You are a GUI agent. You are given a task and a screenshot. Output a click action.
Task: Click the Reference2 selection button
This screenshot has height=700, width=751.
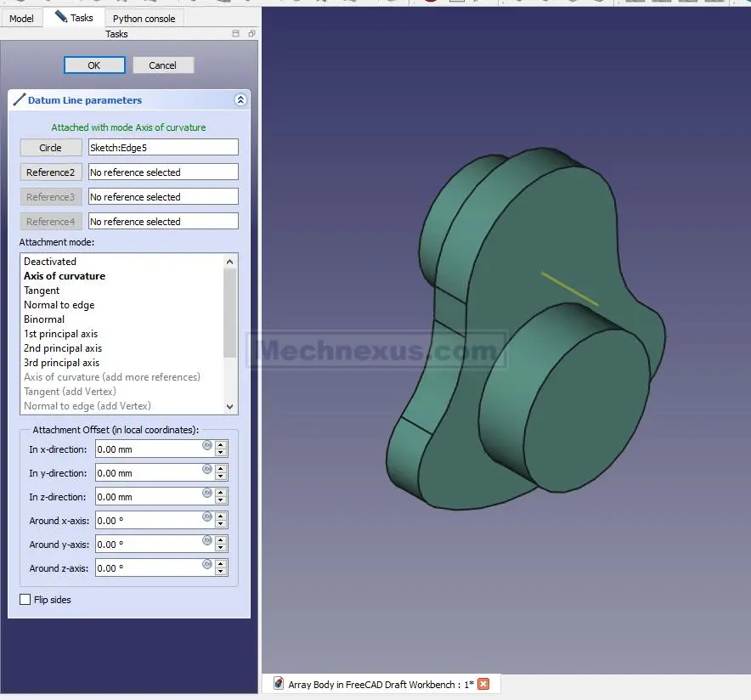tap(50, 172)
